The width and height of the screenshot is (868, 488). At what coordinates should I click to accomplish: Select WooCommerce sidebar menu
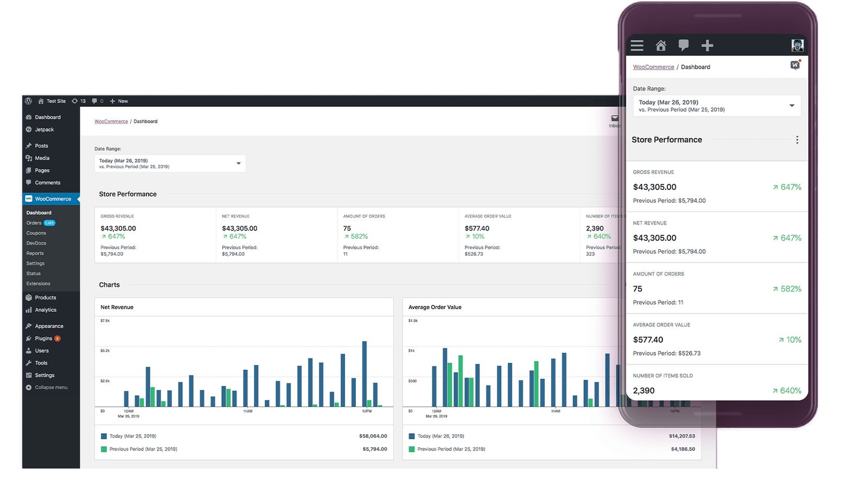(51, 199)
